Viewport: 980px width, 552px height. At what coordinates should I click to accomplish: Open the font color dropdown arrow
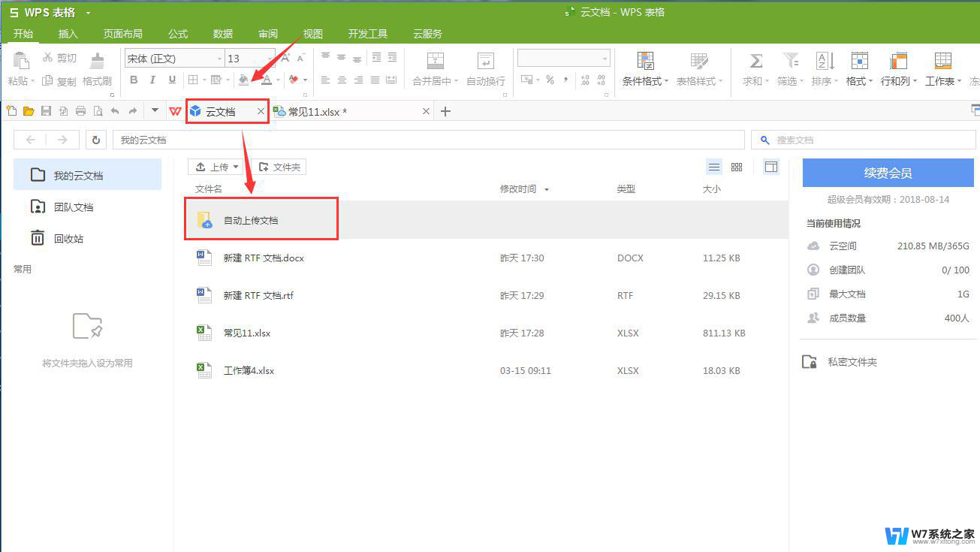click(278, 80)
